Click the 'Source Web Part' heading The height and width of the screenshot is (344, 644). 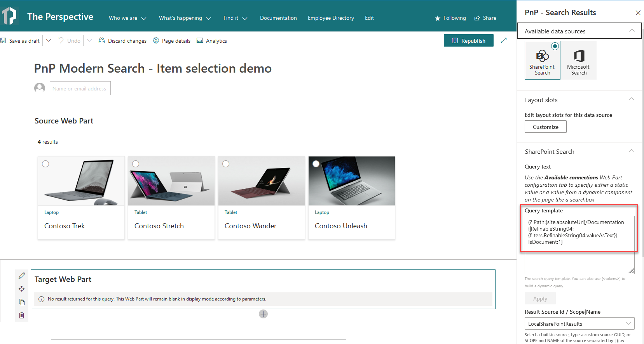tap(64, 121)
